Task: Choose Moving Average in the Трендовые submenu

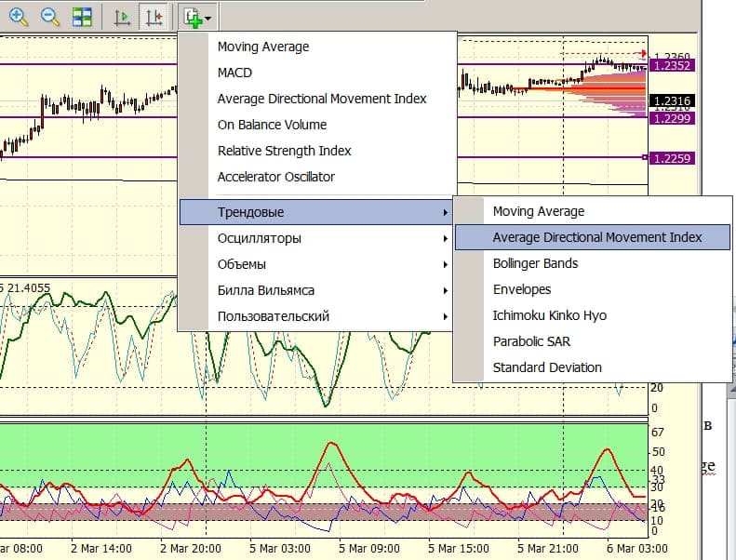Action: 593,211
